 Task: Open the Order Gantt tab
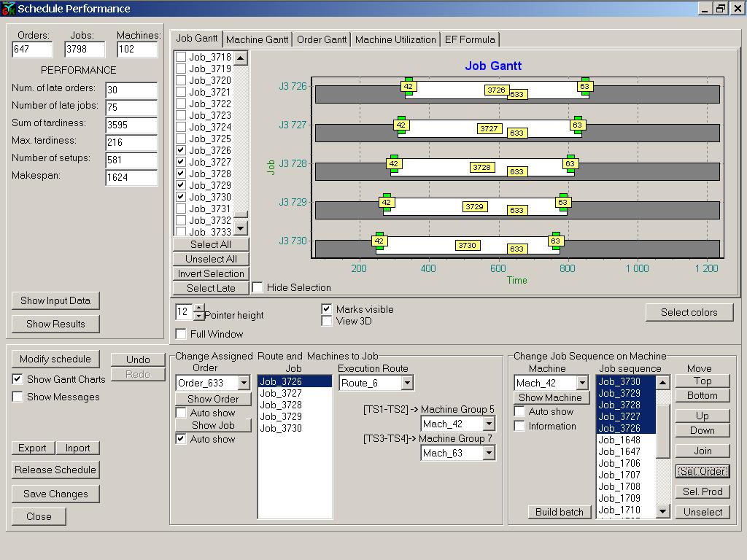pyautogui.click(x=322, y=39)
